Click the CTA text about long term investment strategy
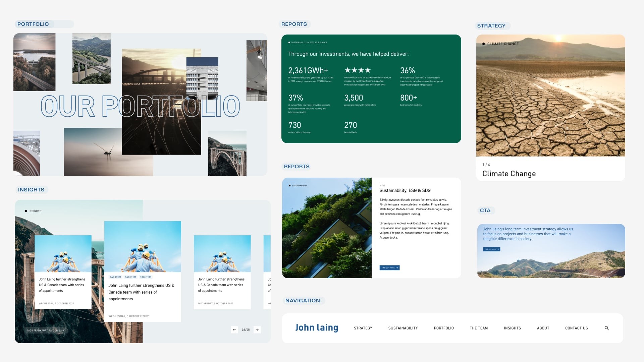 click(528, 234)
